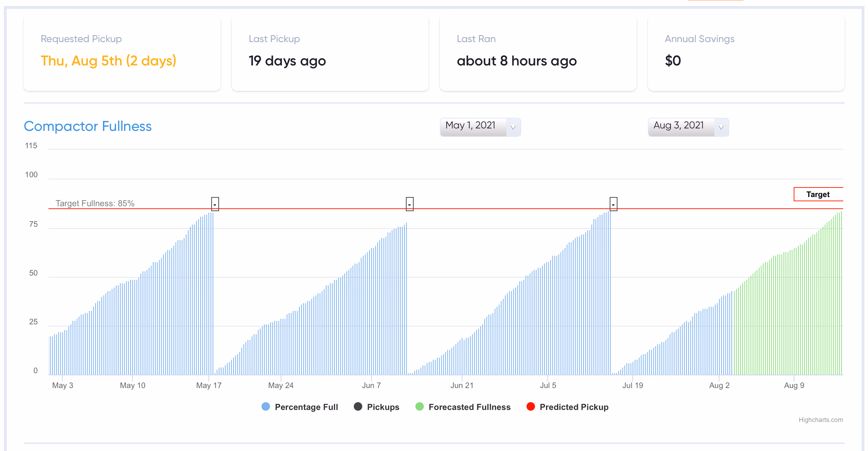
Task: Click the red-bordered Target label box
Action: [x=818, y=194]
